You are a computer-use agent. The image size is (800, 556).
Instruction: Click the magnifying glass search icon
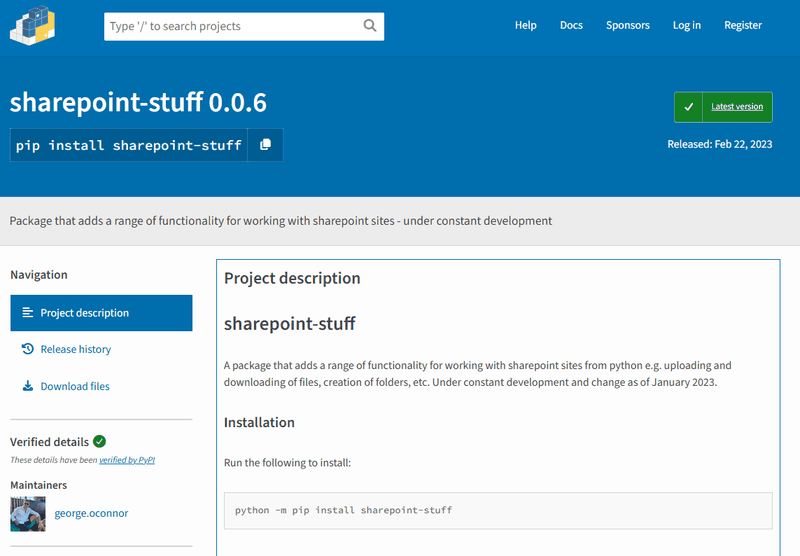(x=370, y=26)
